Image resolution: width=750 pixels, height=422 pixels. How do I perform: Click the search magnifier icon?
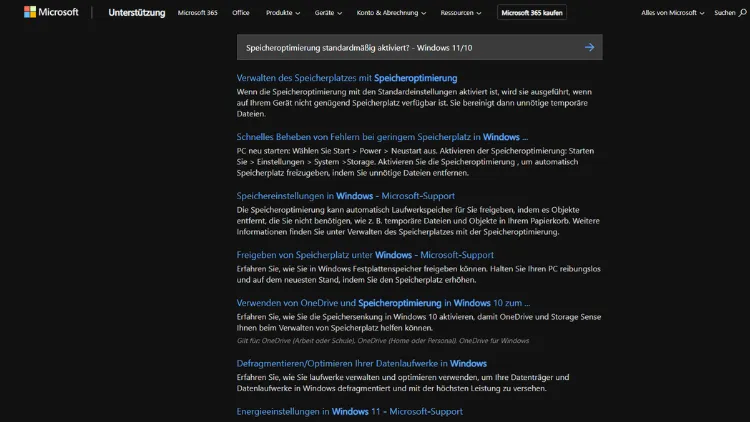coord(742,13)
